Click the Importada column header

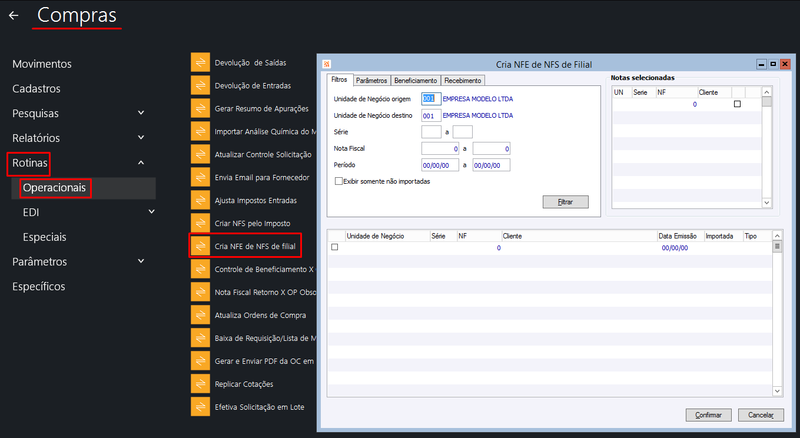[719, 236]
